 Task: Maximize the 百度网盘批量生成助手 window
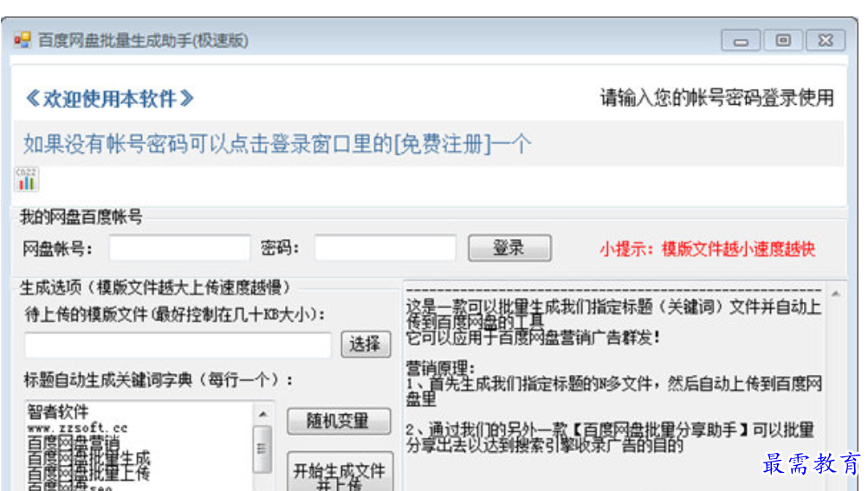(783, 41)
